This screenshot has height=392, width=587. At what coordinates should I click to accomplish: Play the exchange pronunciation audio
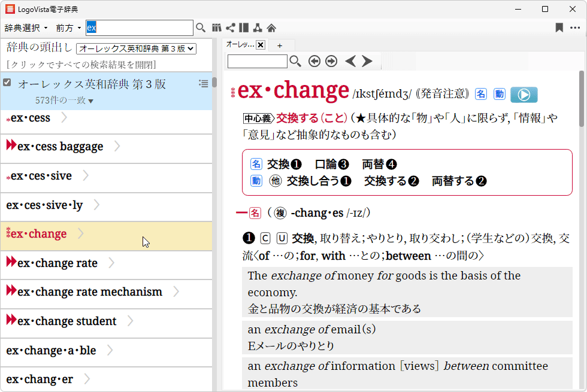(524, 95)
